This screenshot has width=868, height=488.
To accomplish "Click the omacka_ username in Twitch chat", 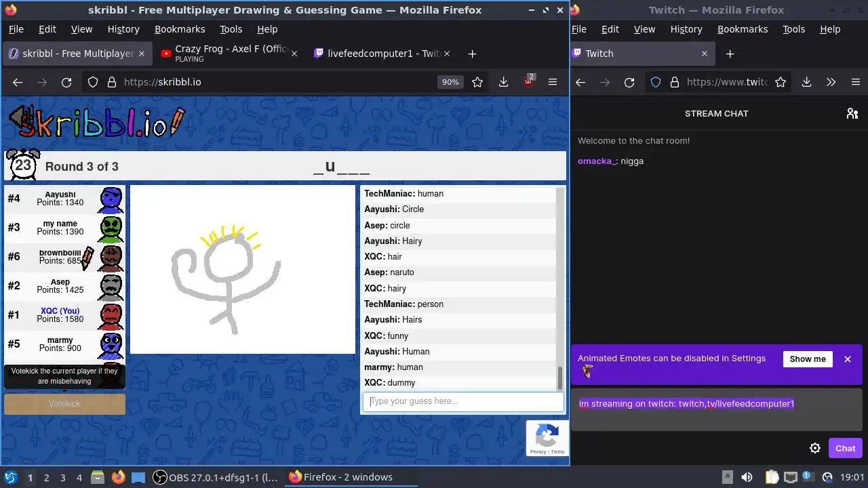I will coord(596,161).
